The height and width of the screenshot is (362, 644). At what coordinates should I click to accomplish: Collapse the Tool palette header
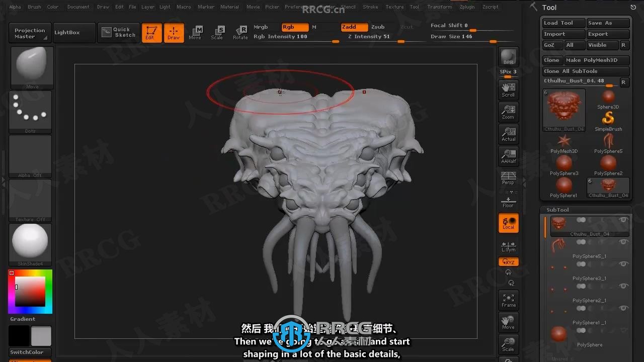[549, 7]
